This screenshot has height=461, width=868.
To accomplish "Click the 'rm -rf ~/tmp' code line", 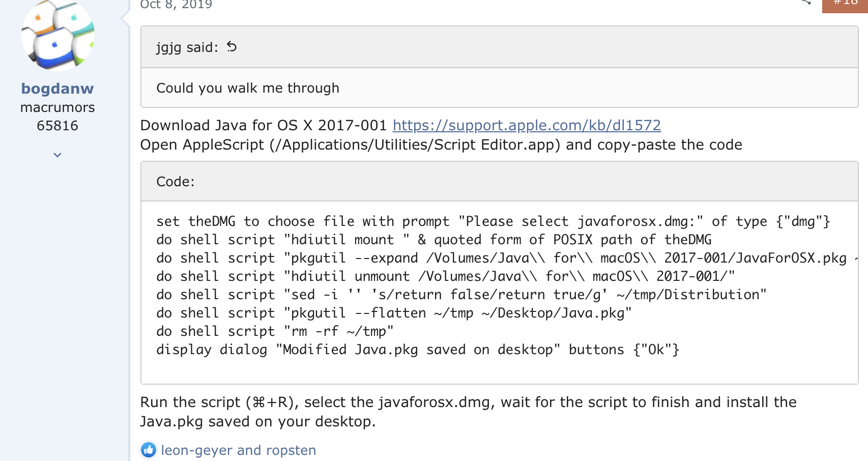I will (275, 331).
